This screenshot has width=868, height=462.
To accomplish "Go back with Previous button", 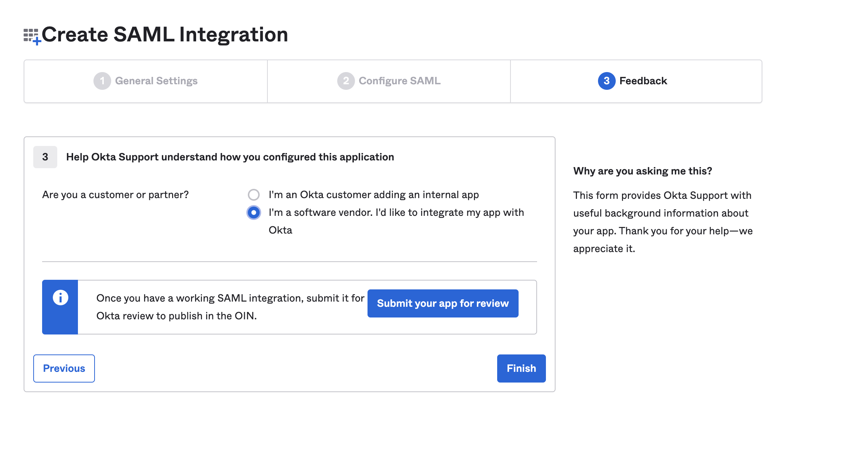I will (64, 368).
